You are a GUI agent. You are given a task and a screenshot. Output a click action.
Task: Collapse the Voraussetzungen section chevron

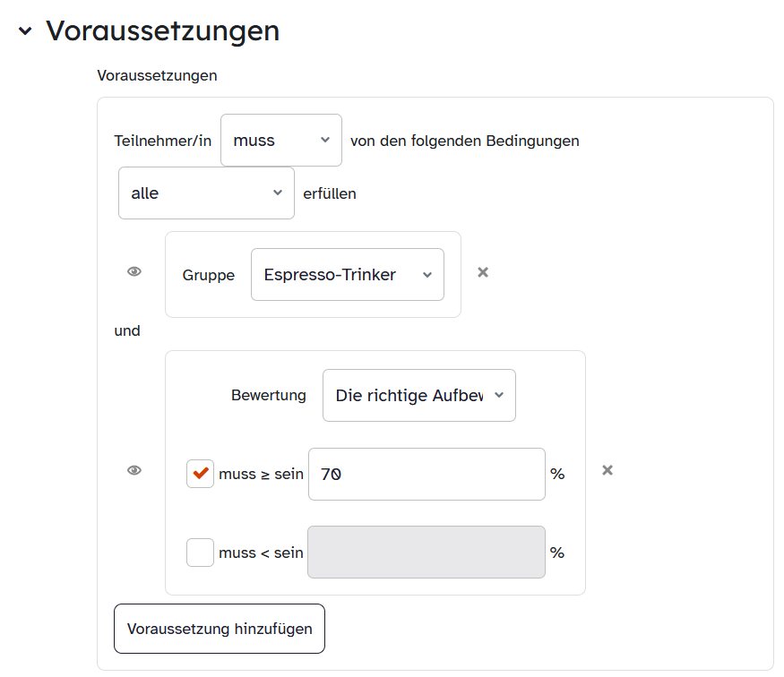(25, 31)
